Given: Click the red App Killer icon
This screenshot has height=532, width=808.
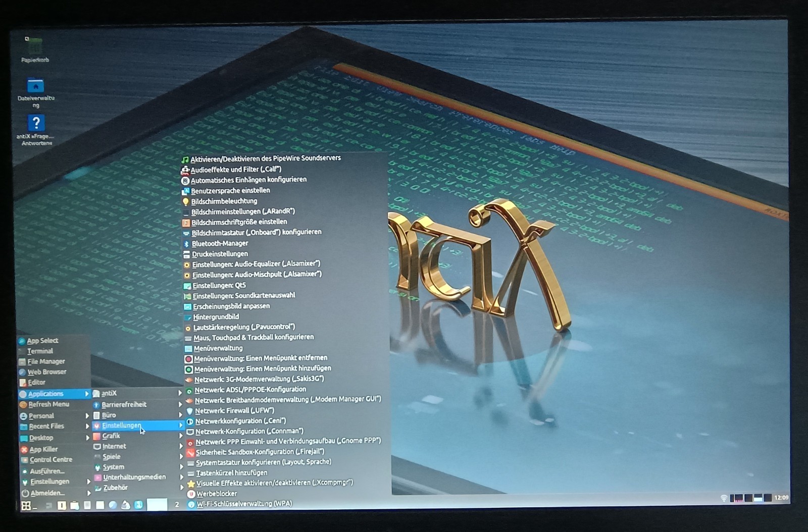Looking at the screenshot, I should 24,449.
